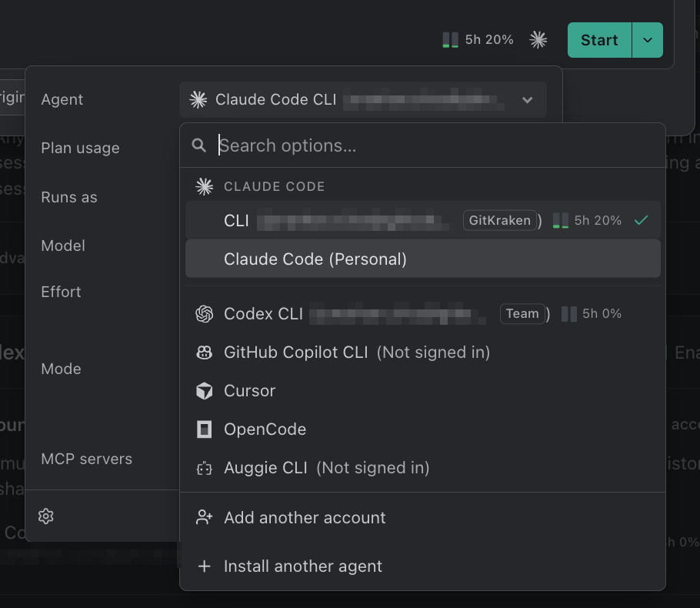Viewport: 700px width, 608px height.
Task: Click the Claude Code group starburst icon
Action: (x=205, y=187)
